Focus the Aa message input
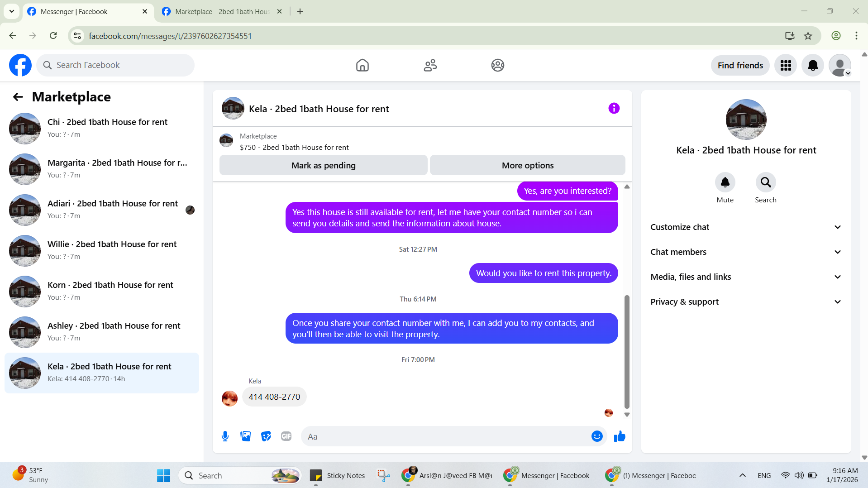 (x=446, y=436)
